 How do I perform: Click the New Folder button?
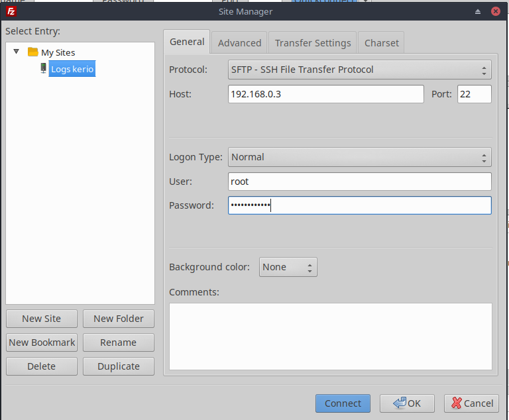point(119,319)
